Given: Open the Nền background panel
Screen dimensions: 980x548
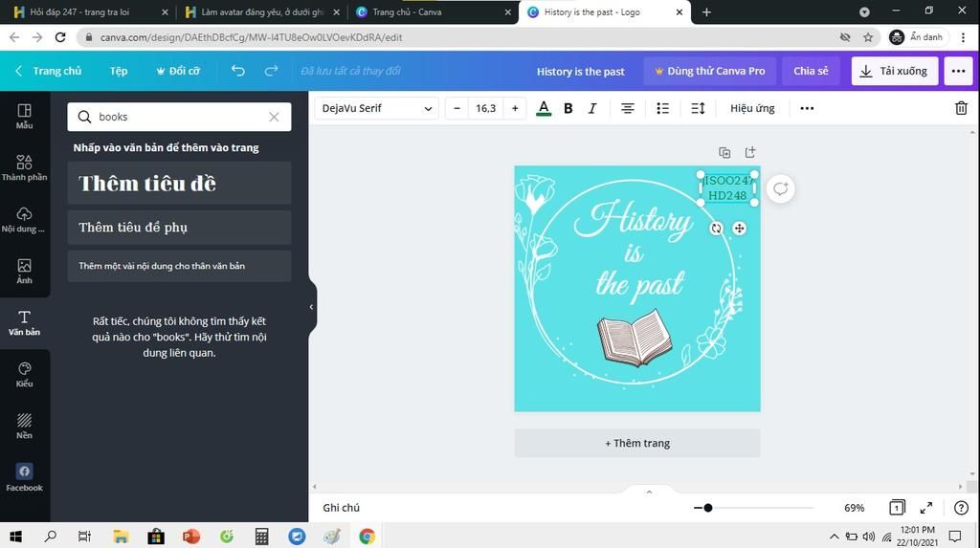Looking at the screenshot, I should tap(24, 427).
